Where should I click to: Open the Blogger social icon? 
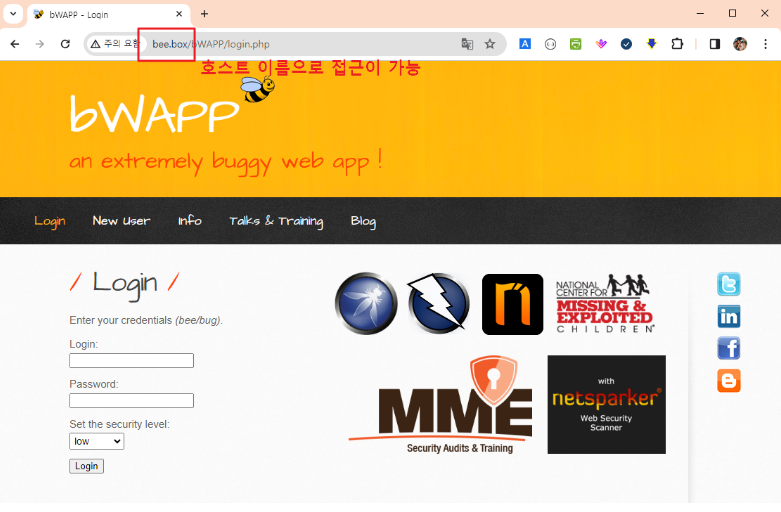(x=729, y=381)
